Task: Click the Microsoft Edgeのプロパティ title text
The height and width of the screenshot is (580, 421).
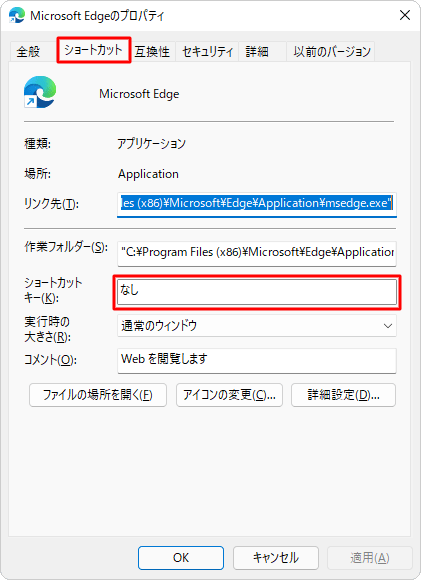Action: (97, 16)
